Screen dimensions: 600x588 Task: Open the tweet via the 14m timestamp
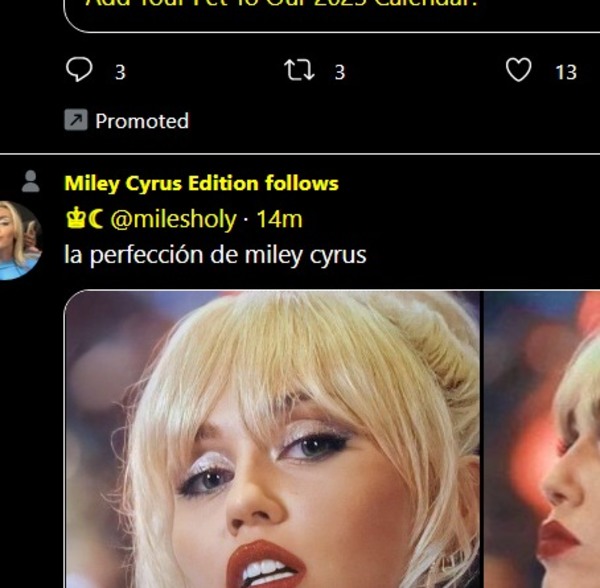279,219
